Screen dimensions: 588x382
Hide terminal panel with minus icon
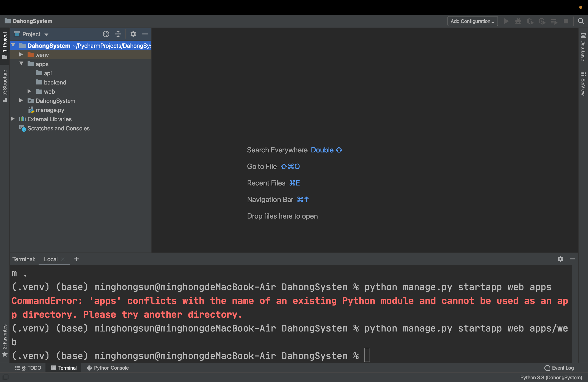(x=572, y=259)
